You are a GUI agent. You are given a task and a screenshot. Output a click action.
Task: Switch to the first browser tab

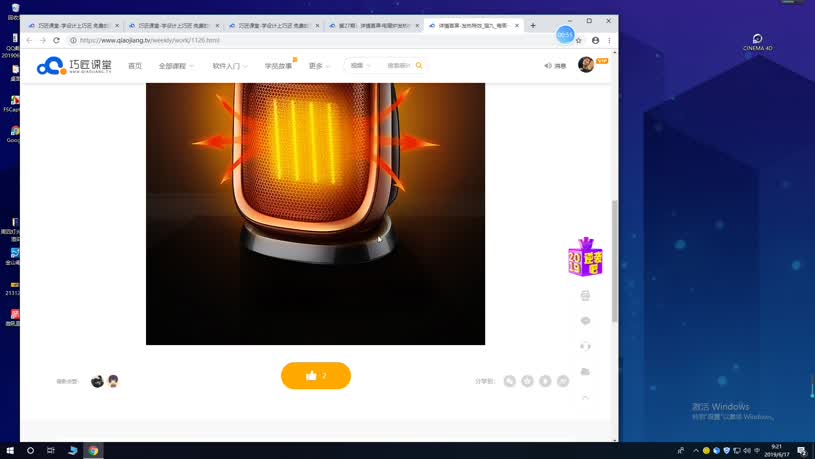(x=73, y=25)
